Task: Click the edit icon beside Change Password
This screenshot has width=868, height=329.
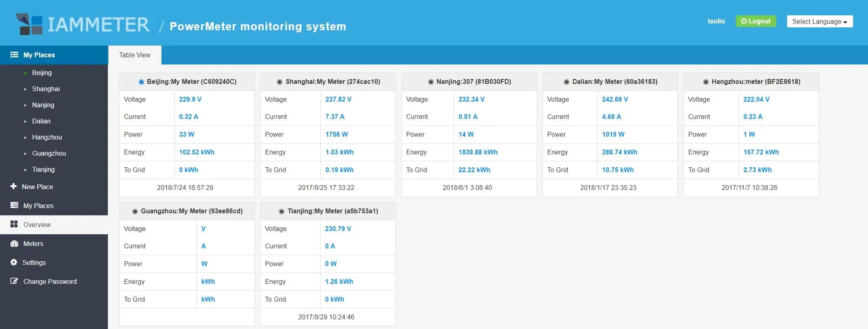Action: click(x=14, y=281)
